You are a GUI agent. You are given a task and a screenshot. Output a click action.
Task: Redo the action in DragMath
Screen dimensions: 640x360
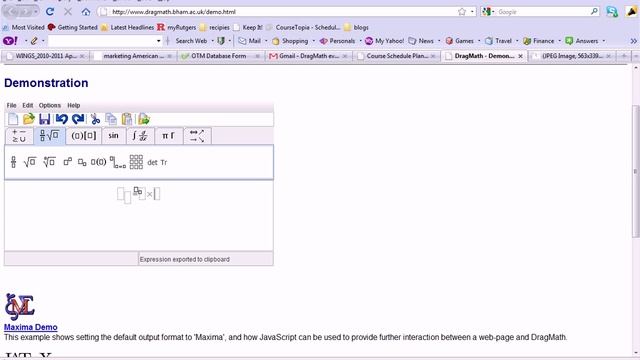tap(78, 119)
